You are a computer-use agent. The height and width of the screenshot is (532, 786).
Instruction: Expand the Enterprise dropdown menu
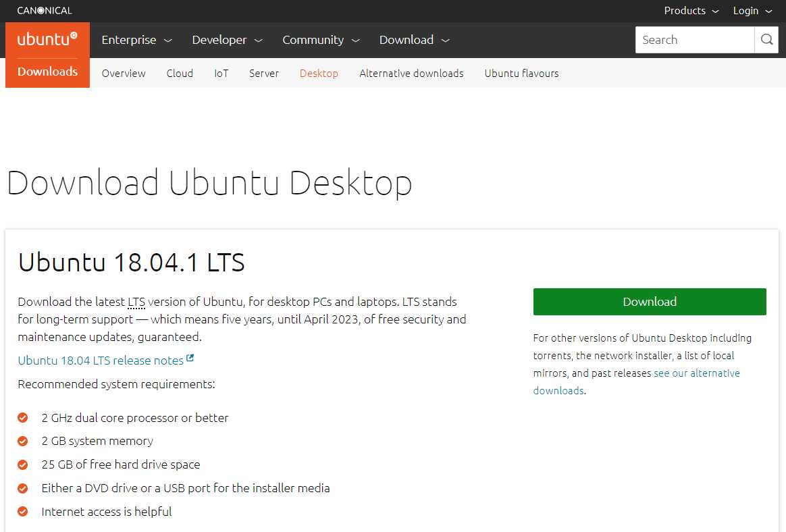136,40
